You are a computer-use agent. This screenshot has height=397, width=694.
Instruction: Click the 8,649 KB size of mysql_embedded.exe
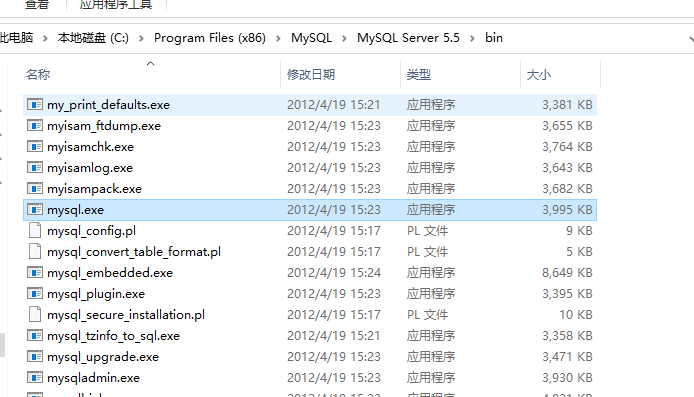pos(567,273)
